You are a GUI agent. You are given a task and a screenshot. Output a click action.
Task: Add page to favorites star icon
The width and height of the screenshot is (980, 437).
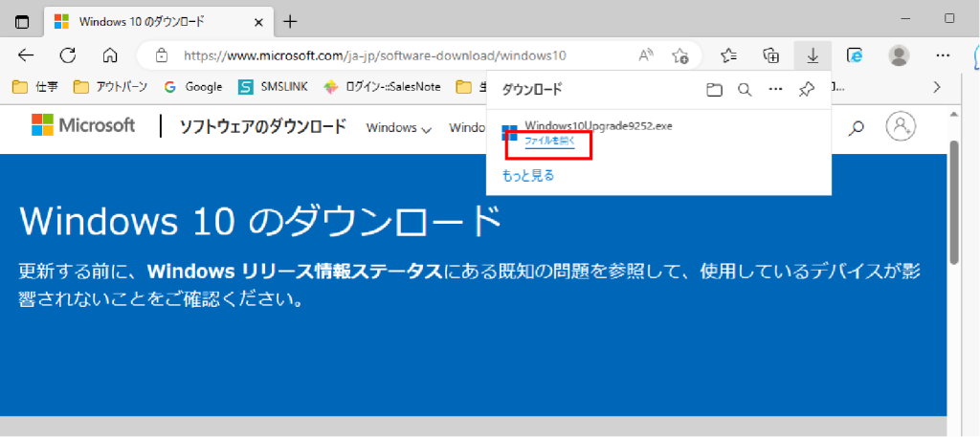point(680,55)
